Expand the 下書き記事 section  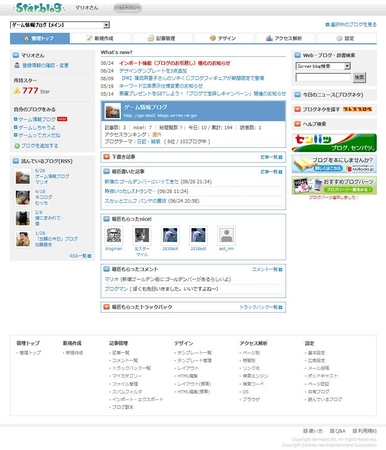107,157
